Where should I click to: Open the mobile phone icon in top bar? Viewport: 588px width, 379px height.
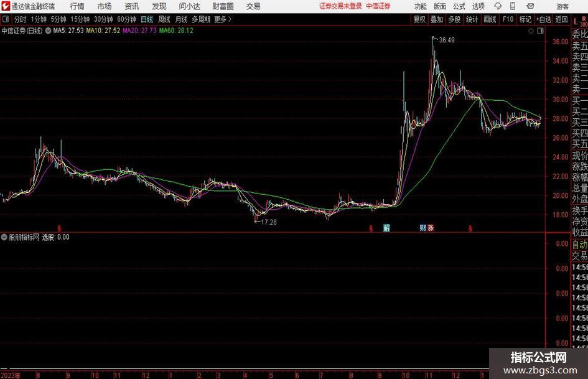(513, 6)
